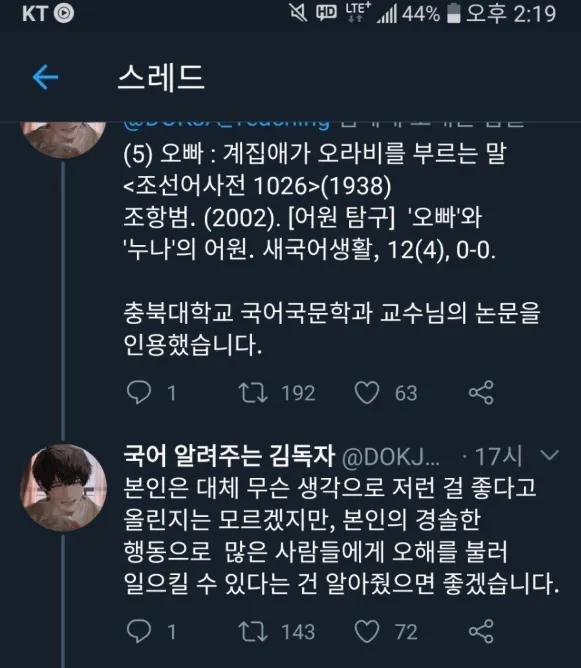The height and width of the screenshot is (668, 581).
Task: Share the first tweet citing 조항범
Action: (481, 392)
